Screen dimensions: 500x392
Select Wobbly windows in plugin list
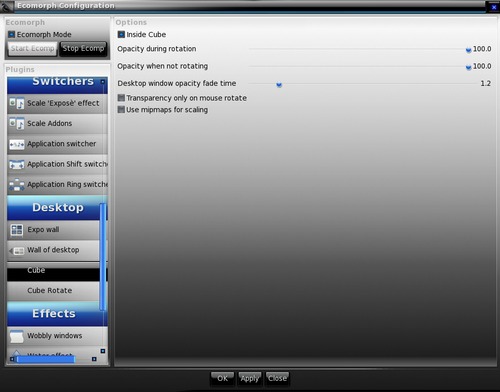57,336
